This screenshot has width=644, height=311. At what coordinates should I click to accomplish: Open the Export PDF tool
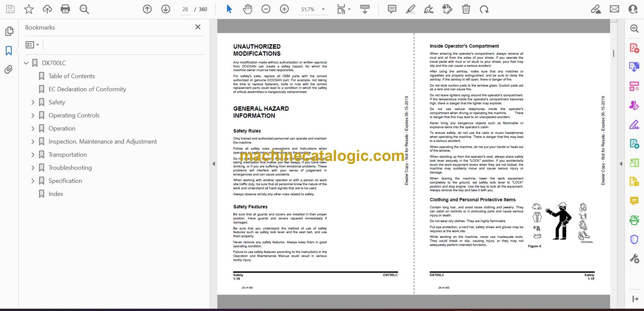(634, 67)
